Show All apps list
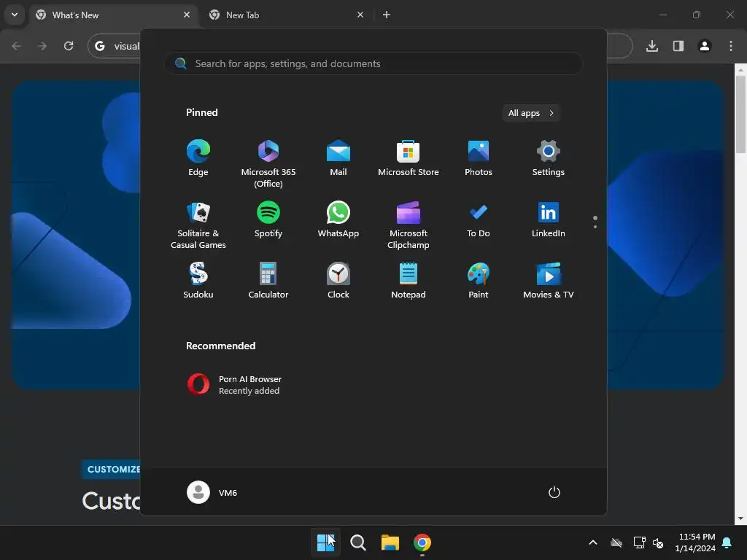747x560 pixels. (x=531, y=113)
